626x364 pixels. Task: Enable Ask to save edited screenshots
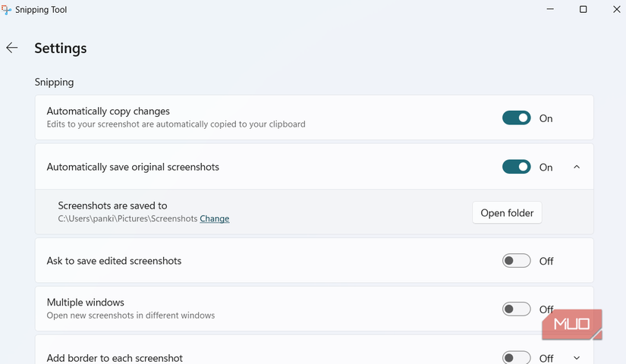tap(517, 261)
